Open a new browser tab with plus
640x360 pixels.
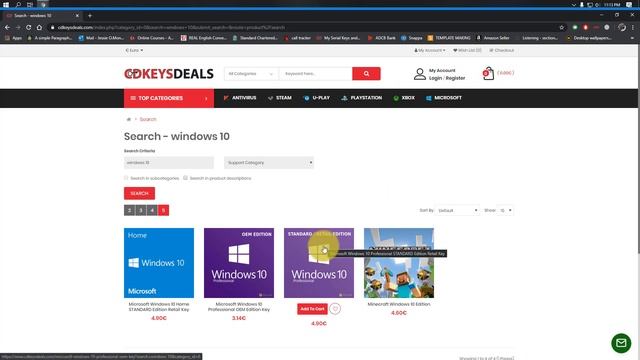point(90,16)
